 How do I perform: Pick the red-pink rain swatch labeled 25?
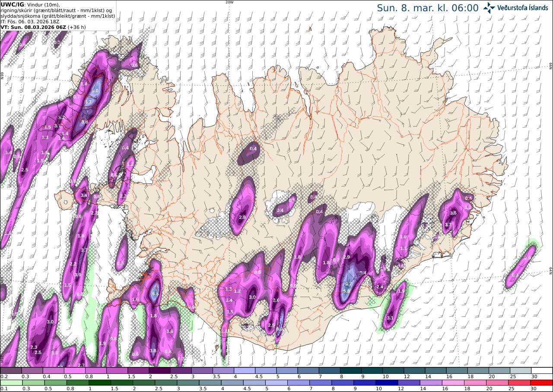520,383
